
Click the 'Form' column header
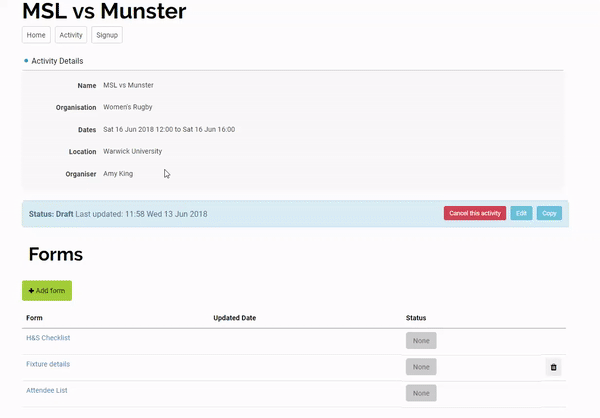point(34,318)
